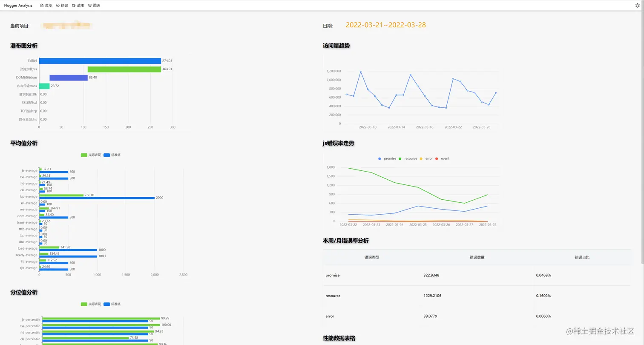Image resolution: width=644 pixels, height=345 pixels.
Task: Toggle resource series in js error legend
Action: coord(408,158)
